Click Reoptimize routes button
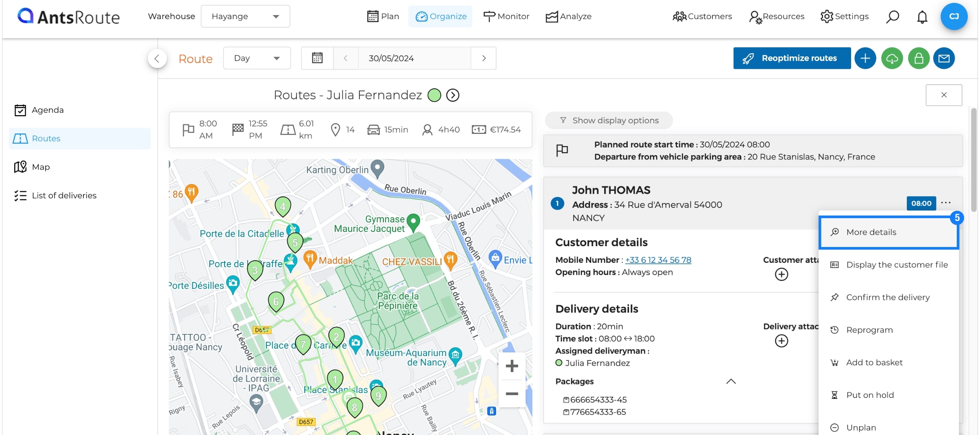Viewport: 980px width, 435px height. [792, 58]
